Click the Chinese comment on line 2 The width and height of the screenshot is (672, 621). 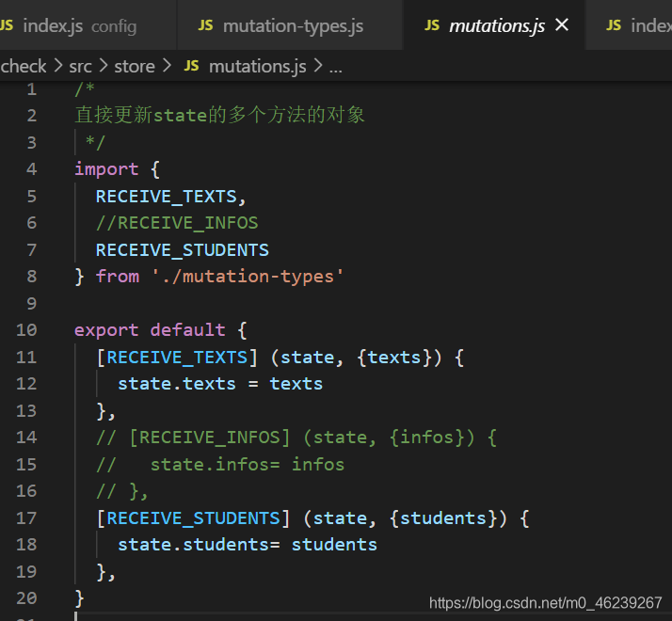[x=219, y=116]
